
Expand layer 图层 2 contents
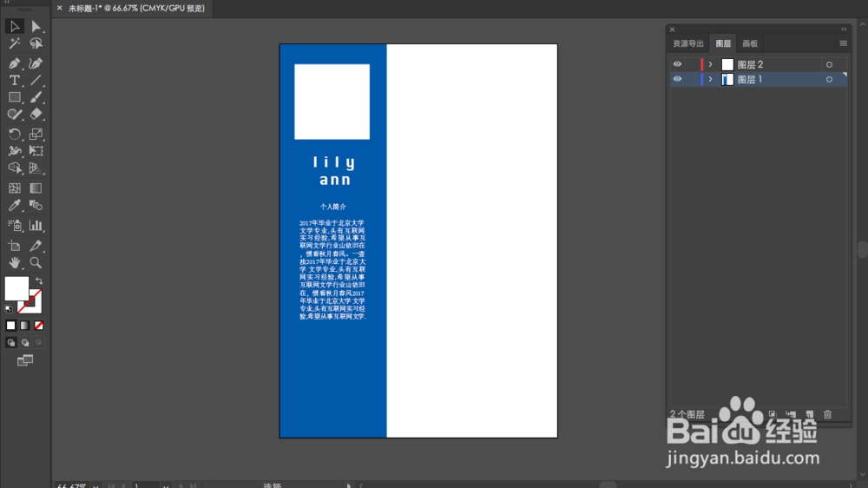710,64
